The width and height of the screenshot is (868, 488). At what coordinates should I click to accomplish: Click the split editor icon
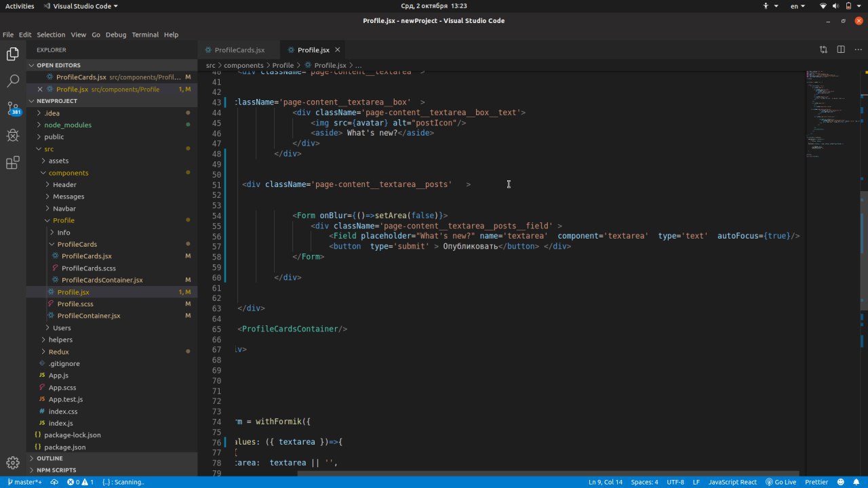pyautogui.click(x=841, y=49)
